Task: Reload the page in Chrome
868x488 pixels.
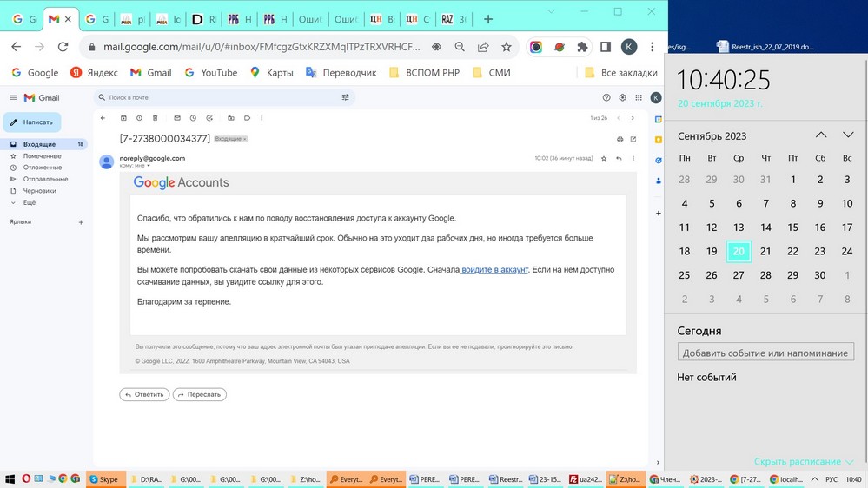Action: point(63,47)
